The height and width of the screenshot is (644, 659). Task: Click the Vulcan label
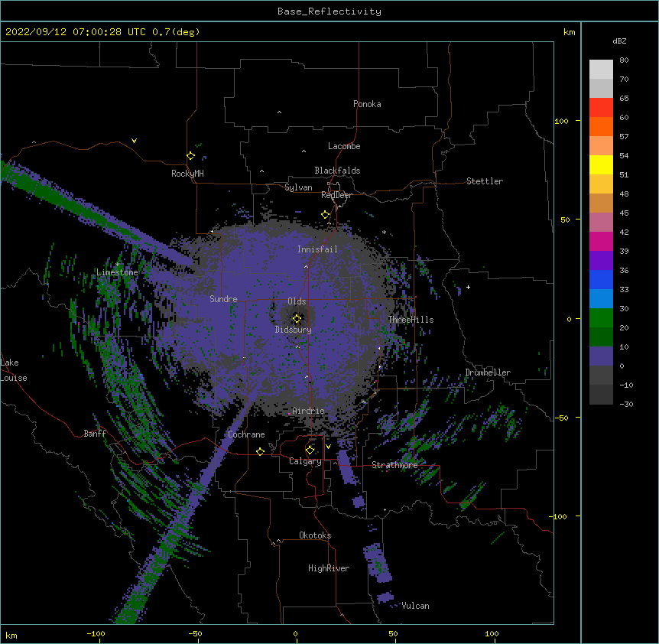click(415, 606)
